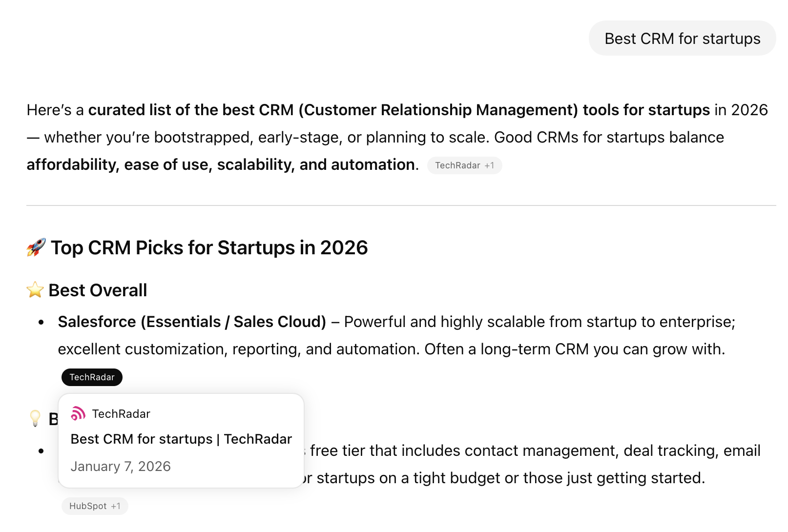The width and height of the screenshot is (788, 532).
Task: Click the "Best CRM for startups" message bubble
Action: click(x=682, y=39)
